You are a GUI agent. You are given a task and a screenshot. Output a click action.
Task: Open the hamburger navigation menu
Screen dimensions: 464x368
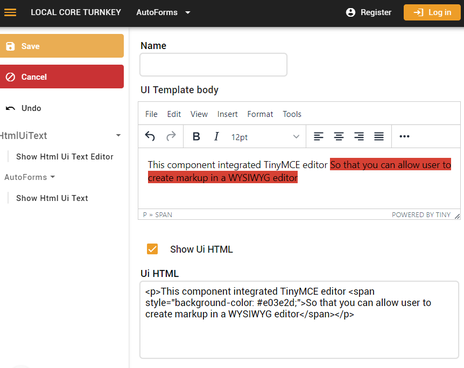point(10,12)
